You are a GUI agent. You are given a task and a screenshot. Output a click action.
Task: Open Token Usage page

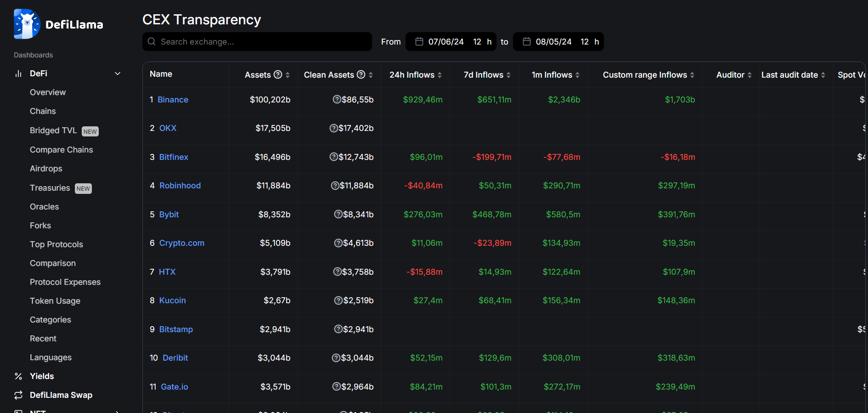(x=55, y=301)
